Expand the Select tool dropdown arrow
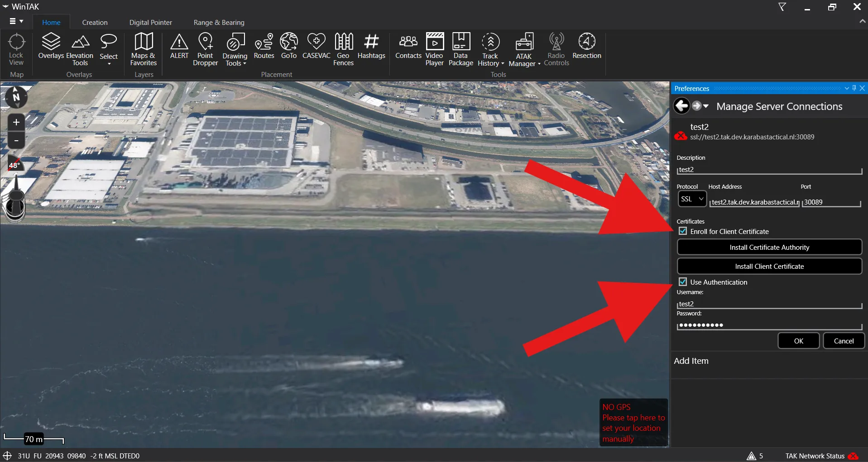This screenshot has width=868, height=462. pos(109,64)
